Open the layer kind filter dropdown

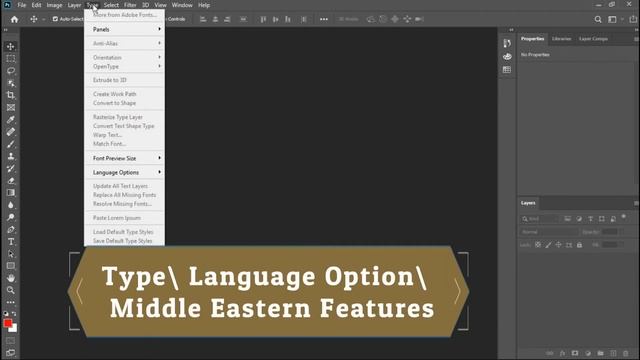pos(539,219)
